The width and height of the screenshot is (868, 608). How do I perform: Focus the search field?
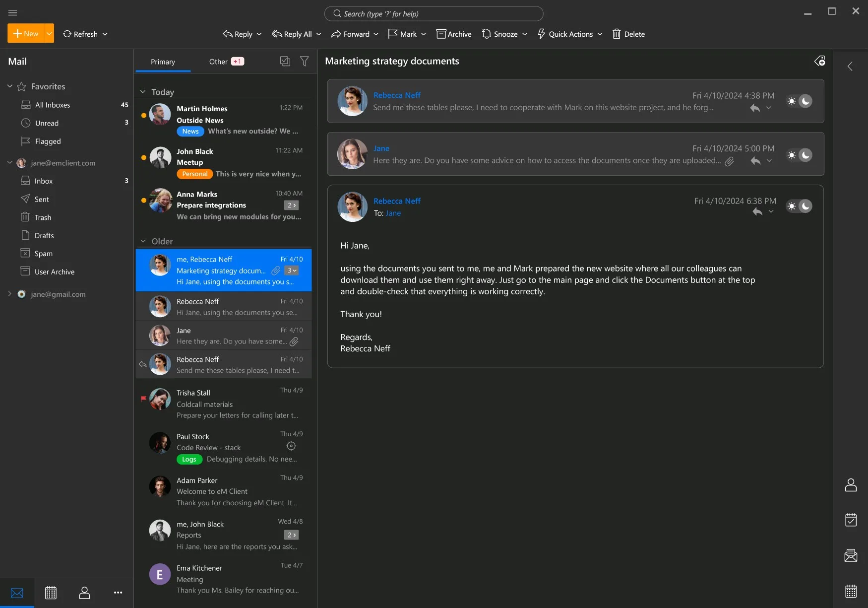434,14
